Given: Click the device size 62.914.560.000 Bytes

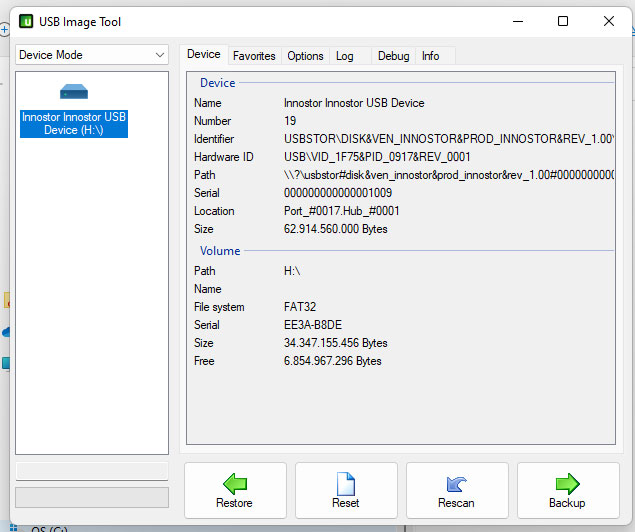Looking at the screenshot, I should click(x=335, y=229).
